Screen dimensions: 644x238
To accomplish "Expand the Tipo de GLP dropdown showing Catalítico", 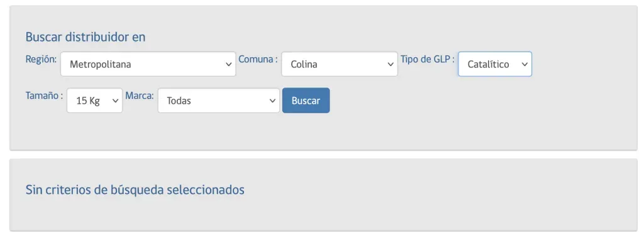I will (495, 64).
